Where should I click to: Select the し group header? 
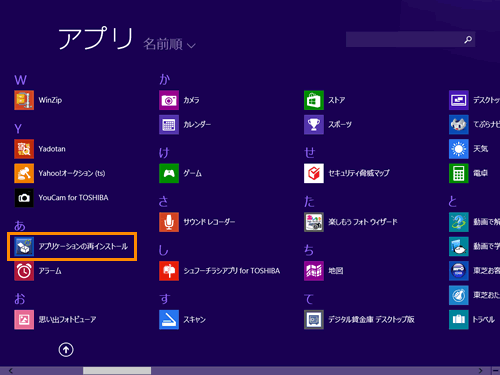click(x=163, y=250)
